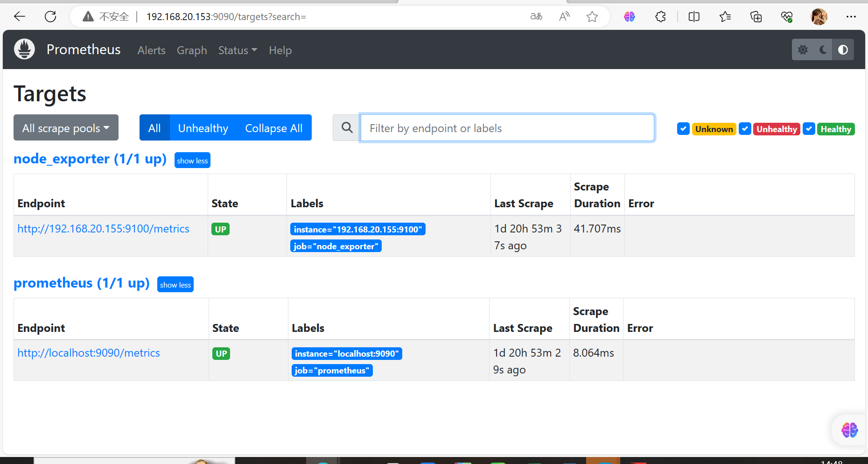Click the yellow Unknown badge
The width and height of the screenshot is (868, 464).
(714, 129)
